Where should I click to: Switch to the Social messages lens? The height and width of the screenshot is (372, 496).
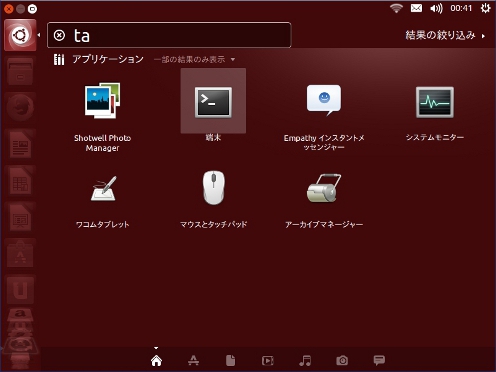379,360
